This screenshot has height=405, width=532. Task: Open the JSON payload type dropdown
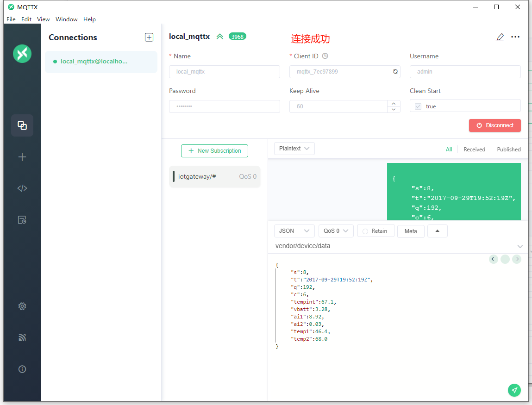pos(294,231)
